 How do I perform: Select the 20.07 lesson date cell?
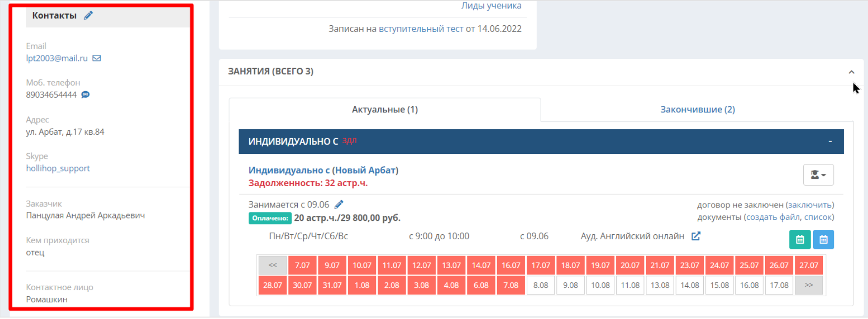(x=630, y=265)
